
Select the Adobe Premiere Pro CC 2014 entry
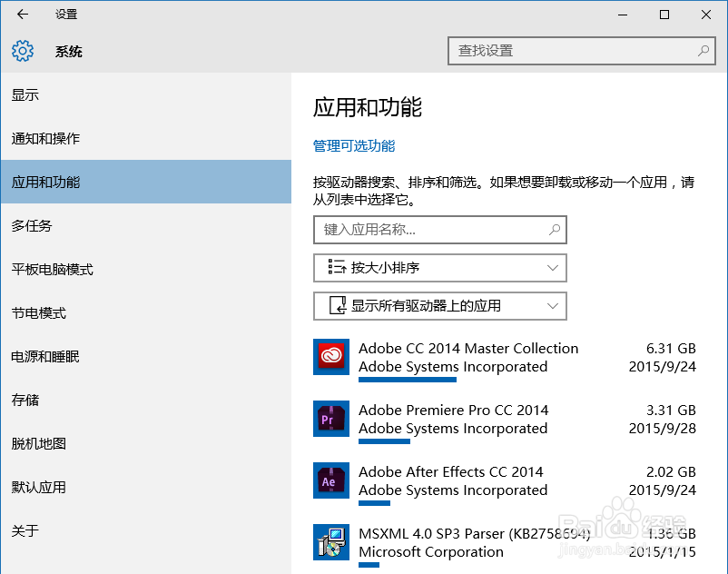click(x=505, y=421)
